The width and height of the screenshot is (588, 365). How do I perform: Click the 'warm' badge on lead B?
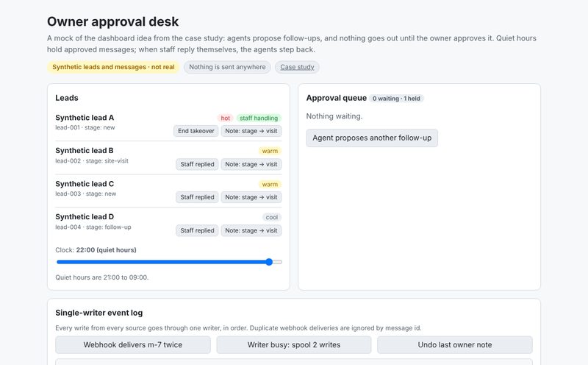(270, 151)
